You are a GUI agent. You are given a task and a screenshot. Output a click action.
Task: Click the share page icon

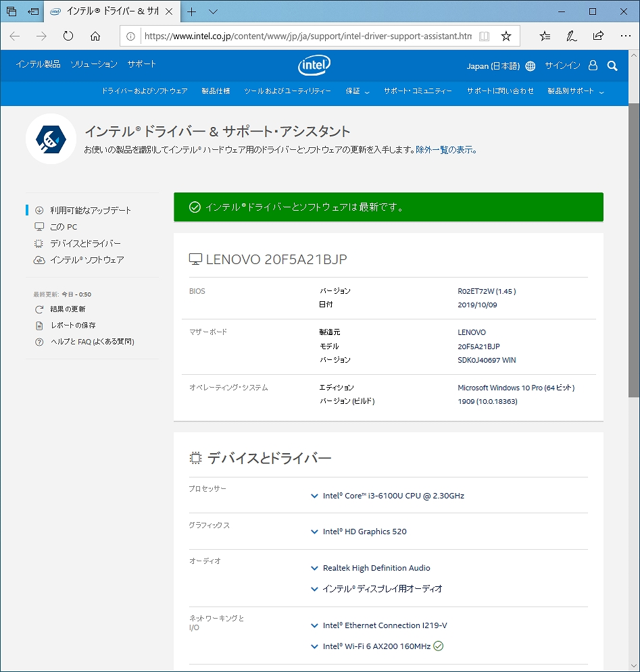598,36
